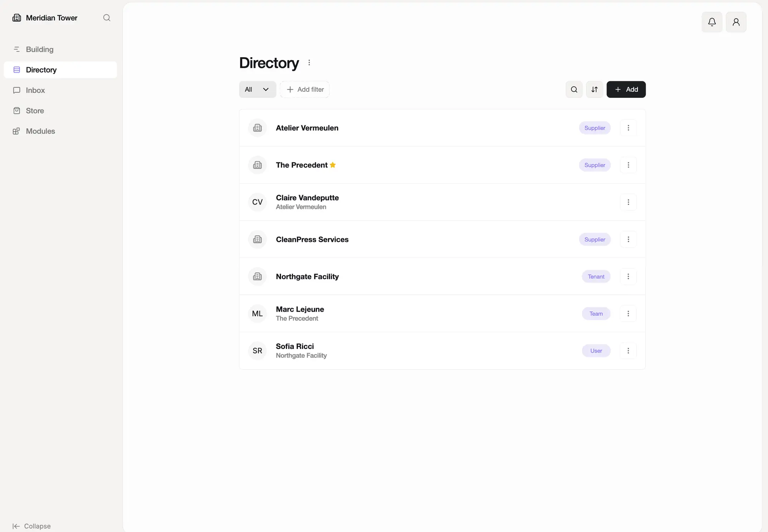This screenshot has height=532, width=768.
Task: Open the Northgate Facility entry
Action: [442, 276]
